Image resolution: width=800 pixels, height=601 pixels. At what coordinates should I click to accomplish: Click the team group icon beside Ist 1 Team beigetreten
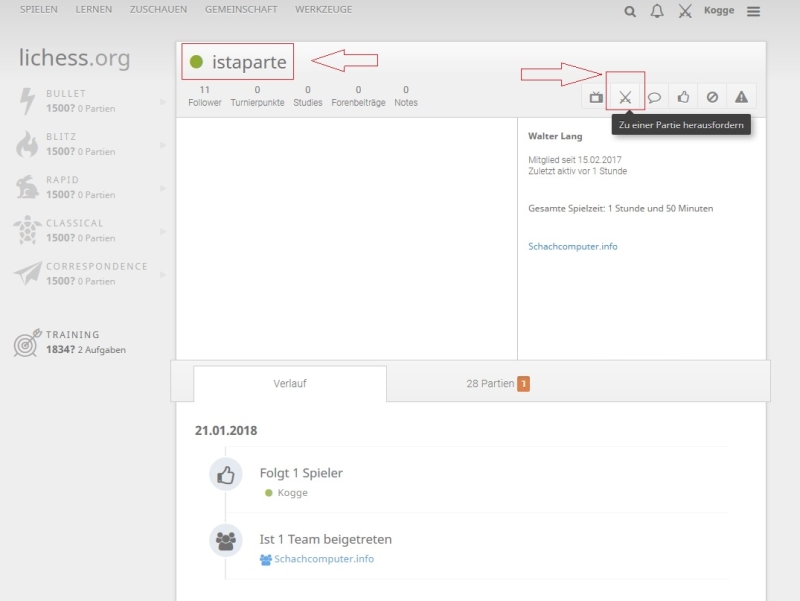pos(226,540)
